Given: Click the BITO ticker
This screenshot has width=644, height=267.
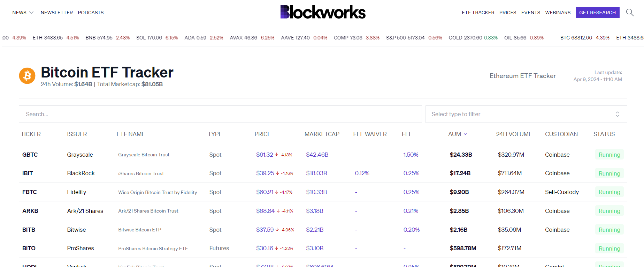Looking at the screenshot, I should pyautogui.click(x=29, y=248).
